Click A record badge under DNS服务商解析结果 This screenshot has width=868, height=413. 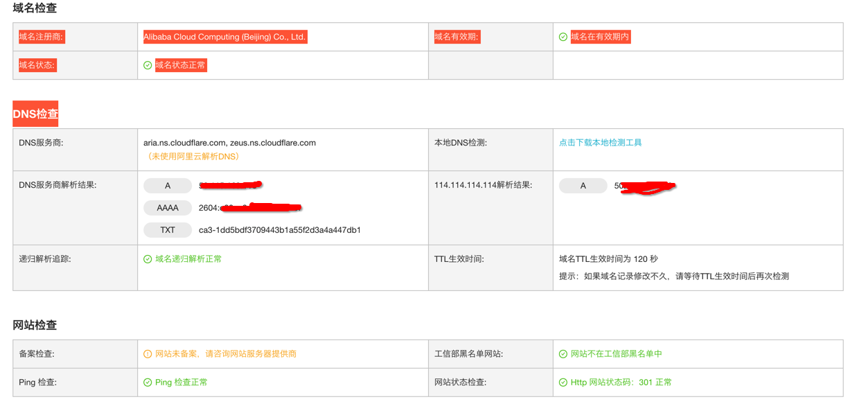168,186
